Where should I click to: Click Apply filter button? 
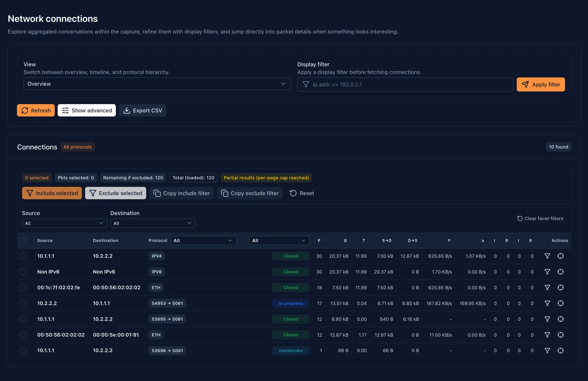click(541, 85)
